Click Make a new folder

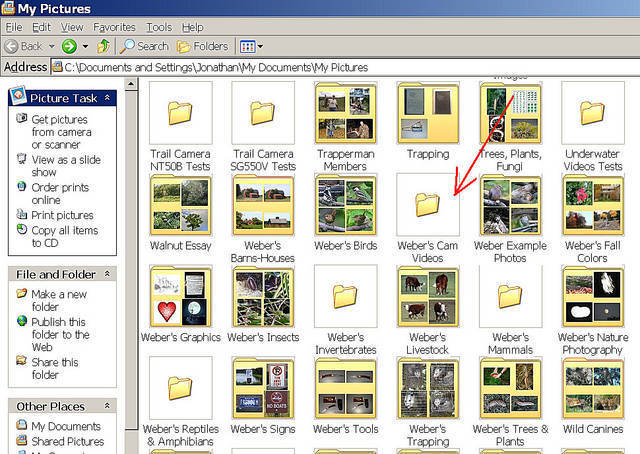[x=59, y=300]
